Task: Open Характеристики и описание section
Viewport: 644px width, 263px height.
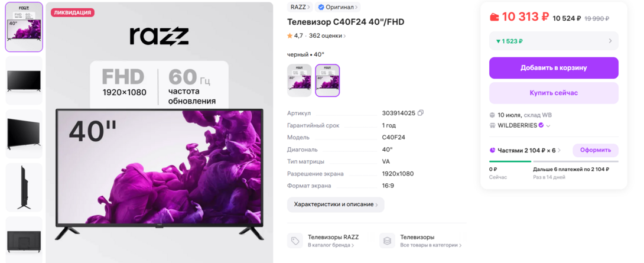Action: point(336,204)
